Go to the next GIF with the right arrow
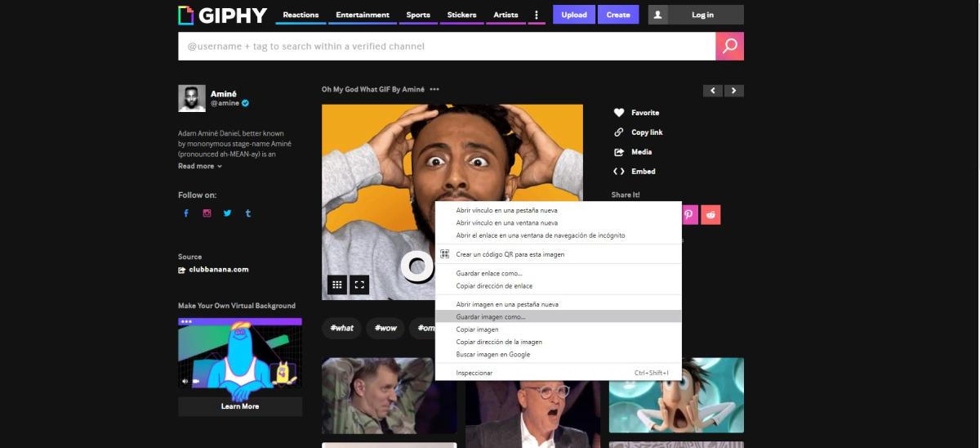This screenshot has width=980, height=448. [x=734, y=91]
